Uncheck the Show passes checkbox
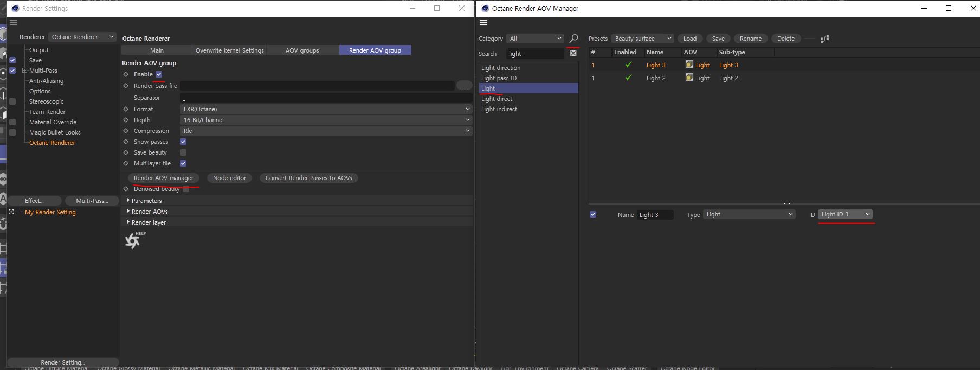Viewport: 980px width, 370px height. (x=183, y=142)
